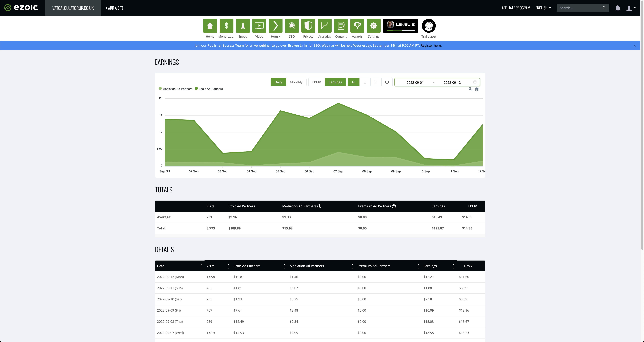Image resolution: width=644 pixels, height=342 pixels.
Task: Show EPMV in the chart
Action: click(316, 82)
